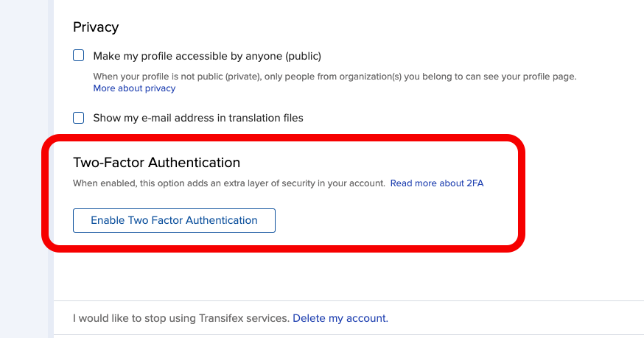Click the blank space right of the Privacy heading
The image size is (644, 338).
click(x=370, y=27)
